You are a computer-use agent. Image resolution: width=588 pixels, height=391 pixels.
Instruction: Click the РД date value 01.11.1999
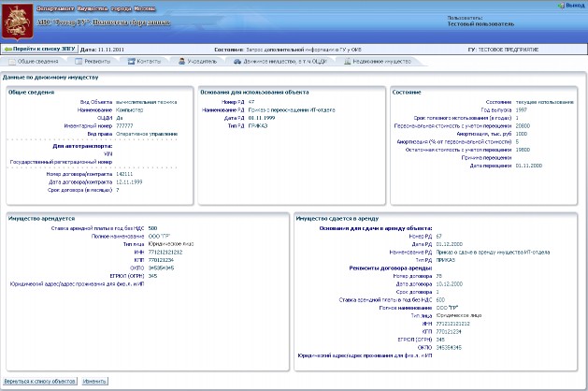(262, 118)
